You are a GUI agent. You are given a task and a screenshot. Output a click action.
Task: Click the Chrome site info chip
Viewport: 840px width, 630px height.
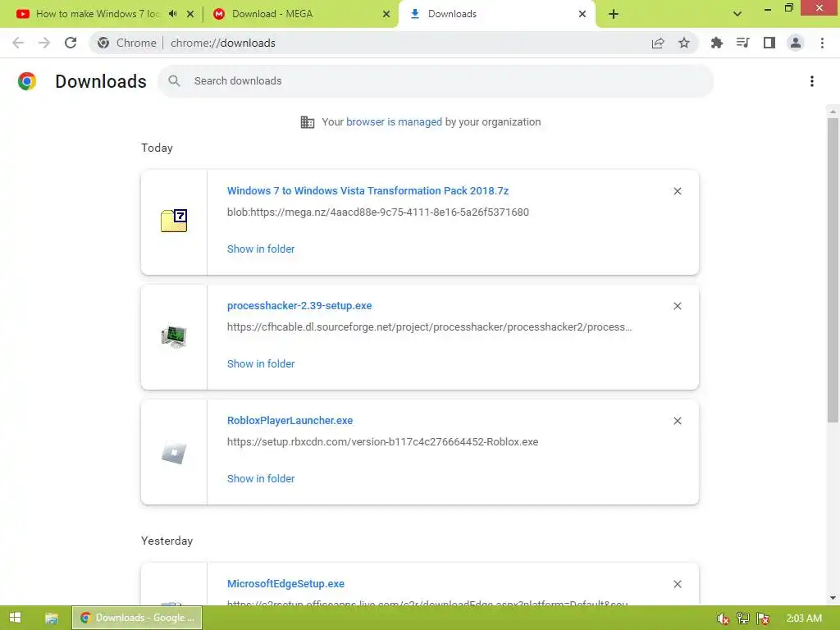click(127, 43)
